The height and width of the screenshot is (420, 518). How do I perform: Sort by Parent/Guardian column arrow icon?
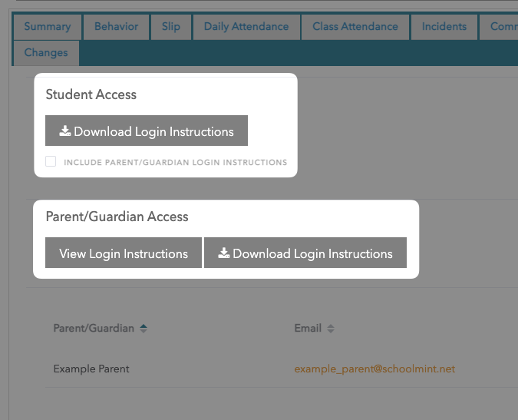[144, 329]
